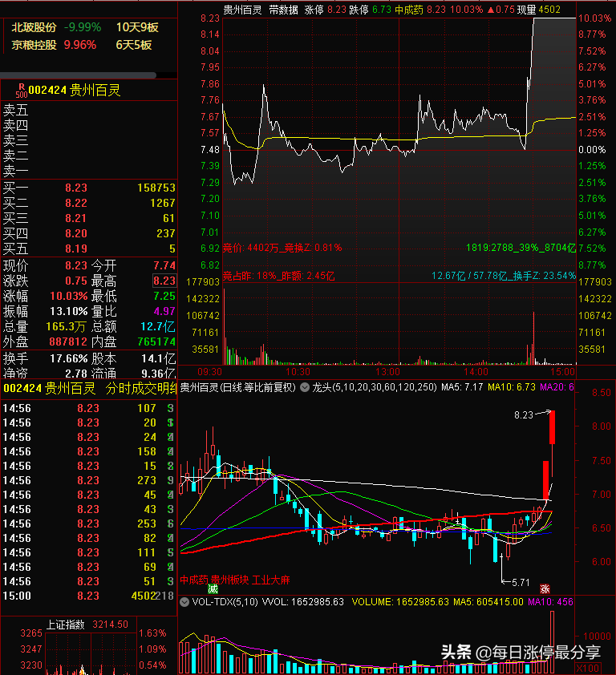Click the boxed 最高 value 8.23
The width and height of the screenshot is (616, 675).
click(x=164, y=281)
